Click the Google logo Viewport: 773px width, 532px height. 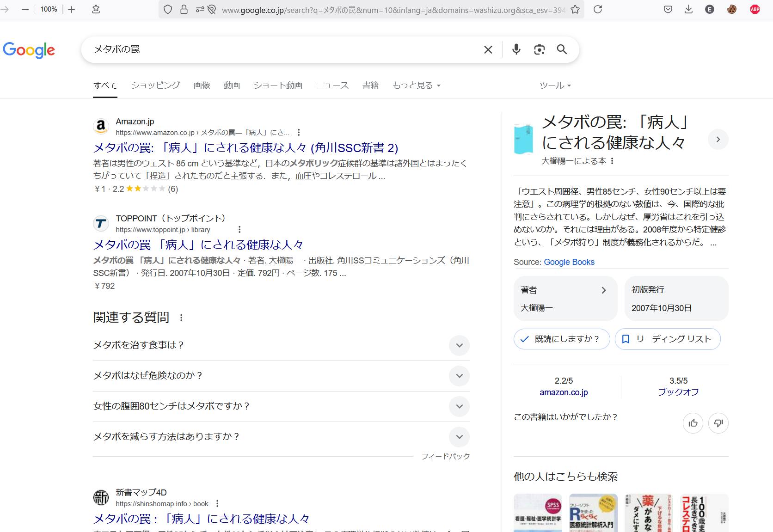[29, 50]
